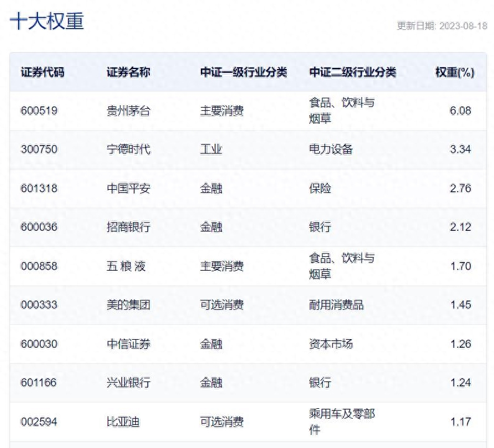Click 银行 in the 招商银行 row
The height and width of the screenshot is (448, 494).
320,227
